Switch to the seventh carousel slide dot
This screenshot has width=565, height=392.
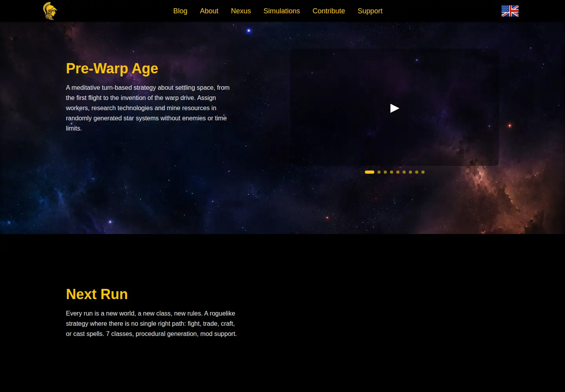click(x=410, y=172)
